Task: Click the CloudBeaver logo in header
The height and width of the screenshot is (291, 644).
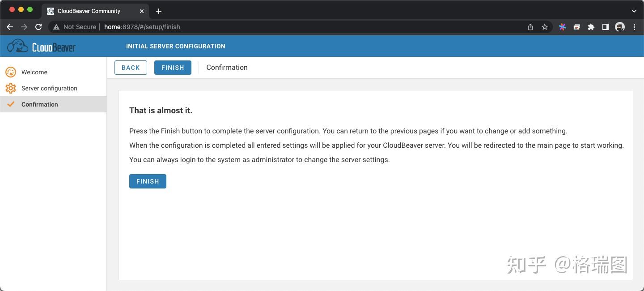Action: [x=42, y=46]
